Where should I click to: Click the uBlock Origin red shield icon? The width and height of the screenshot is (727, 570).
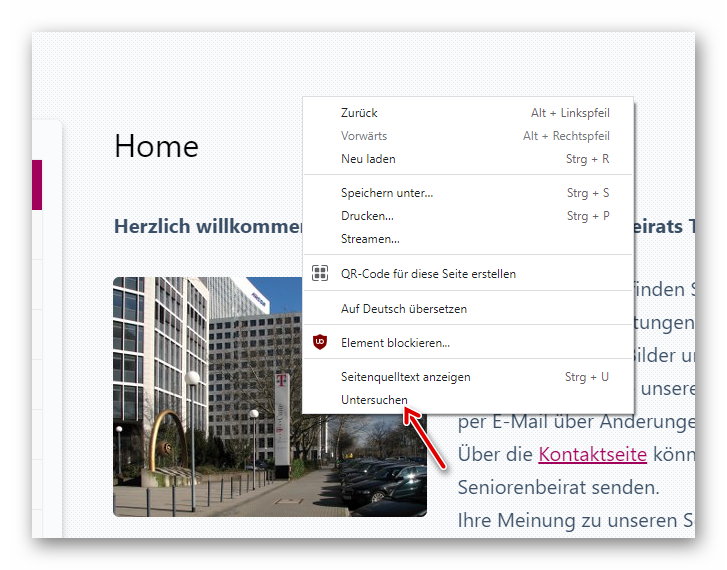click(x=320, y=342)
